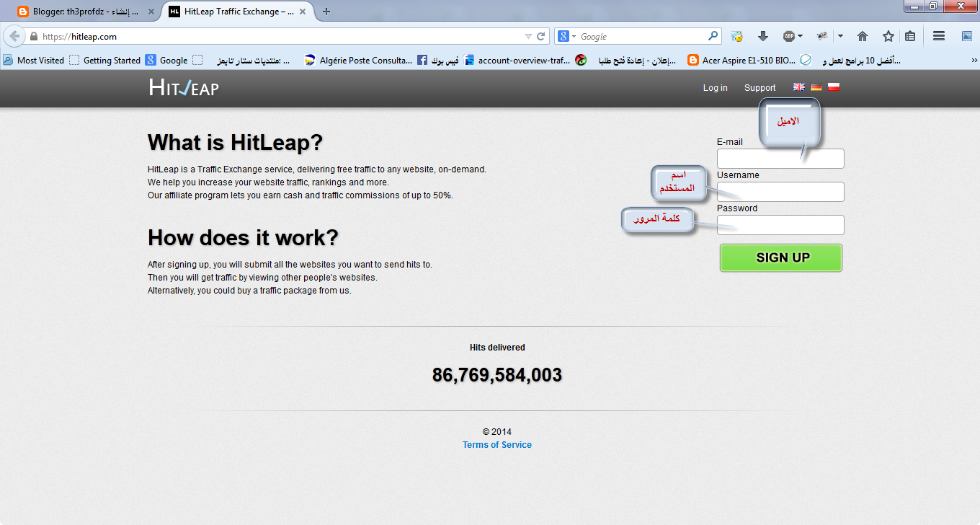980x525 pixels.
Task: Switch language to English with UK flag
Action: tap(799, 87)
